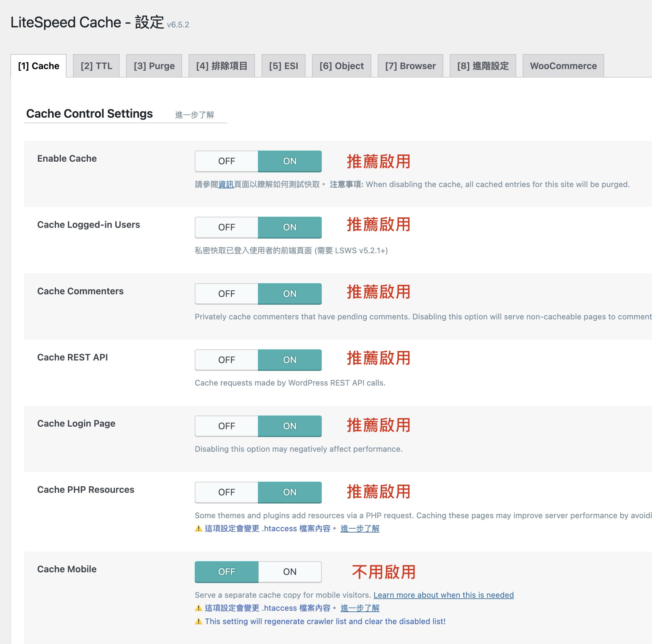Click the crawler list warning icon
This screenshot has width=652, height=644.
tap(198, 622)
